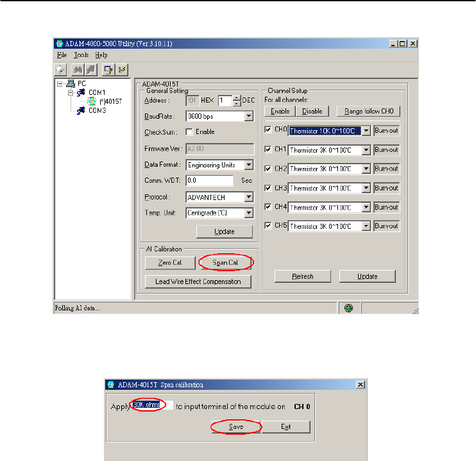Screen dimensions: 476x461
Task: Click Update in Channel Setup
Action: click(x=368, y=276)
